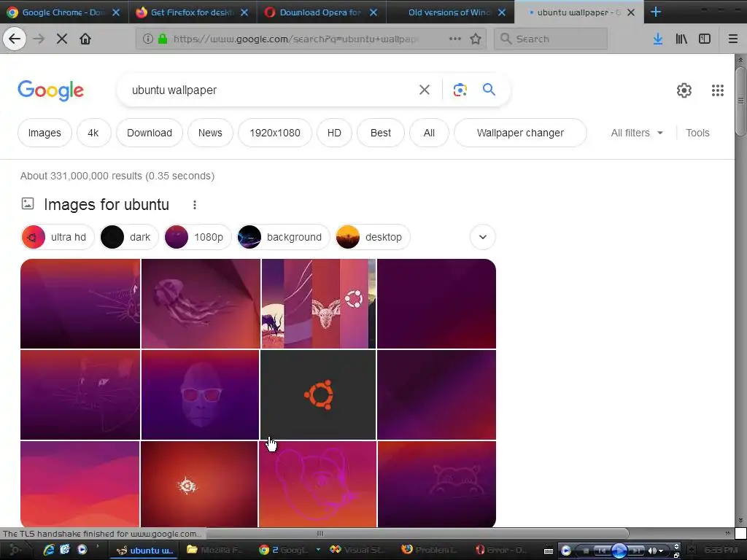Select the HD filter chip
Image resolution: width=747 pixels, height=560 pixels.
tap(334, 133)
